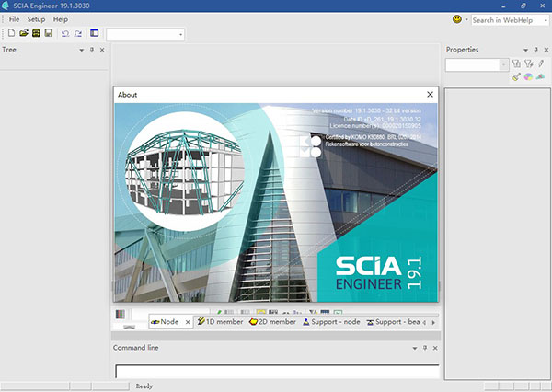Click the color wheel icon in Properties
Image resolution: width=552 pixels, height=392 pixels.
point(529,77)
